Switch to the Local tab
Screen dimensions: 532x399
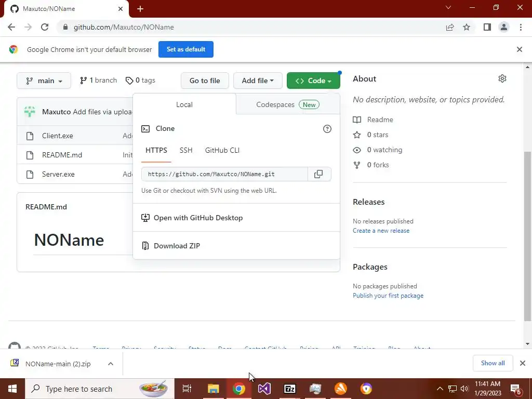184,104
